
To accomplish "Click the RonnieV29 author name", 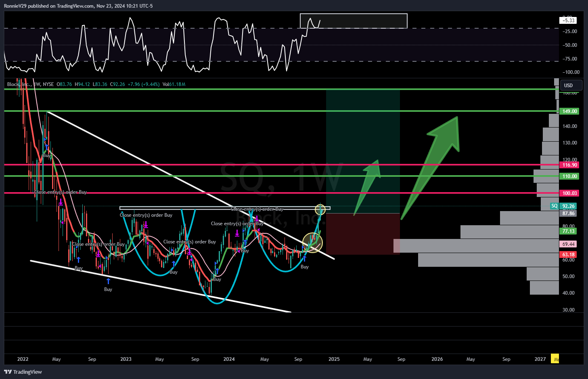I will (15, 6).
